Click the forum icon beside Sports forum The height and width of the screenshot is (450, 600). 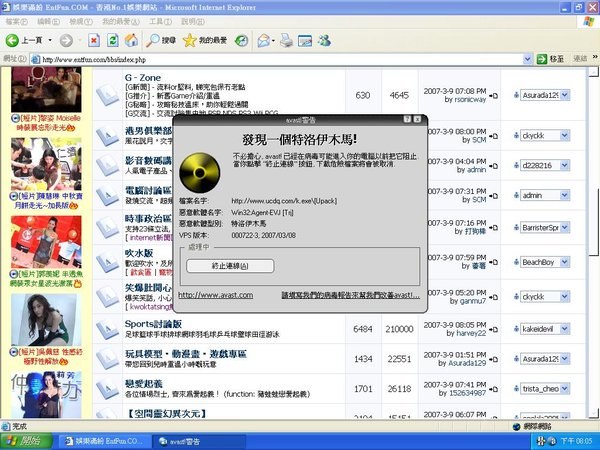(108, 329)
